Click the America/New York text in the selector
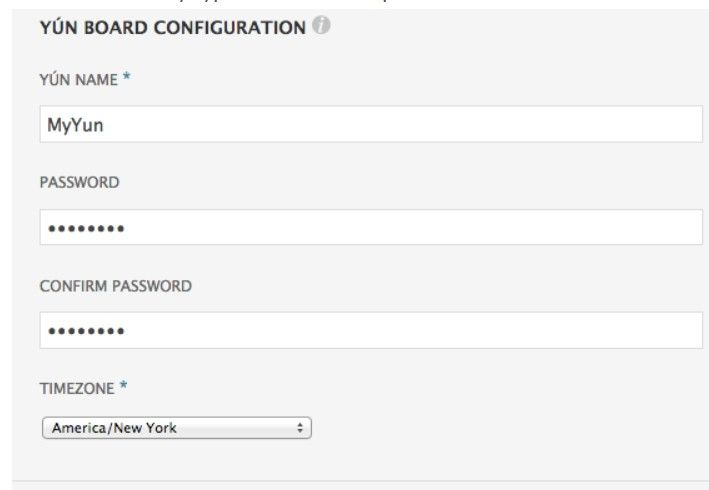The width and height of the screenshot is (709, 490). [x=114, y=428]
